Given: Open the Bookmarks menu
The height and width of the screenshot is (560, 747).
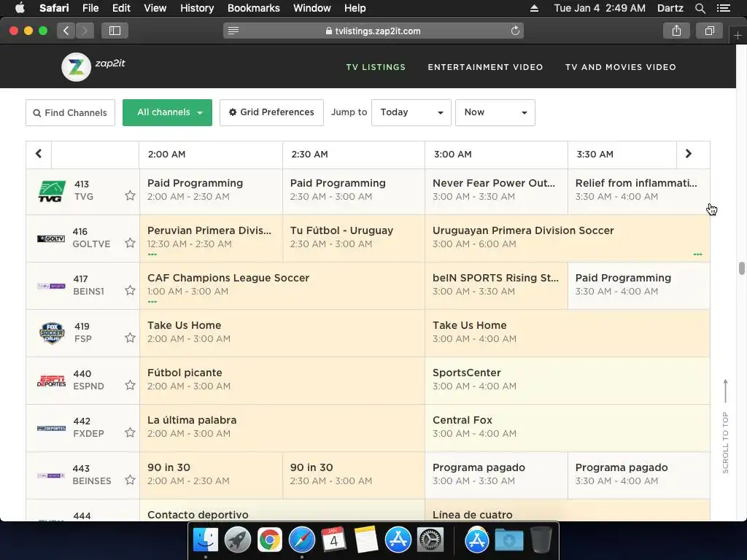Looking at the screenshot, I should pos(253,8).
